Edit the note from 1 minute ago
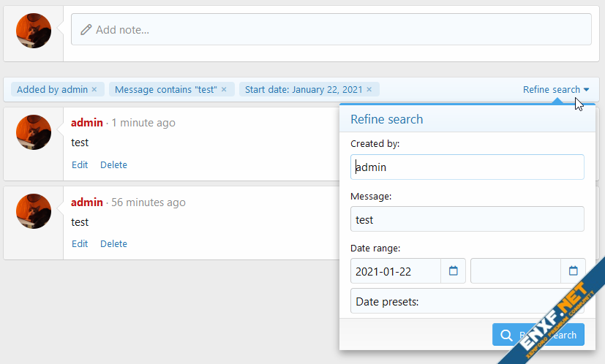Image resolution: width=605 pixels, height=364 pixels. point(80,165)
